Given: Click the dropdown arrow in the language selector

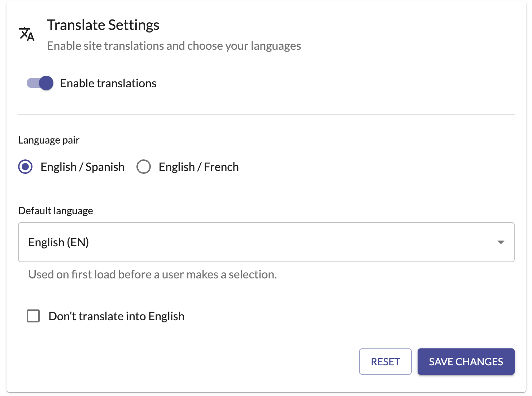Looking at the screenshot, I should click(x=501, y=242).
